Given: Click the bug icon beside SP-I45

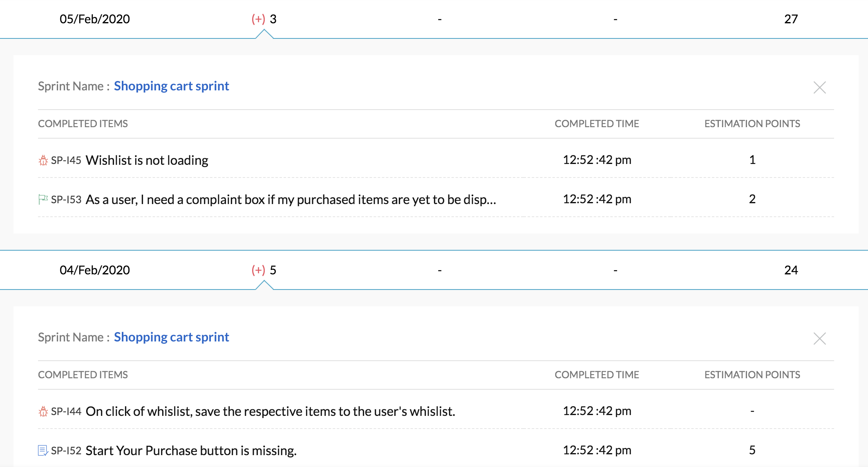Looking at the screenshot, I should point(43,160).
